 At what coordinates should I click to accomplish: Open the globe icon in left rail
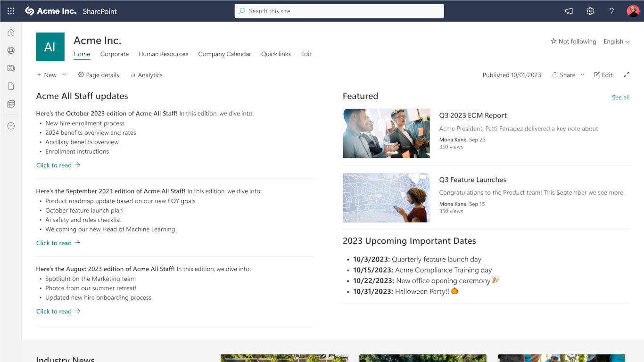click(11, 50)
